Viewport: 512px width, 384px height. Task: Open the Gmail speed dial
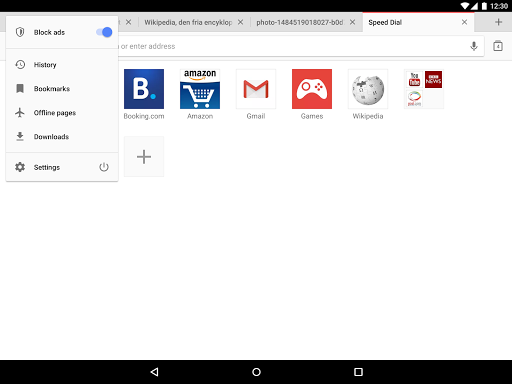(x=256, y=94)
